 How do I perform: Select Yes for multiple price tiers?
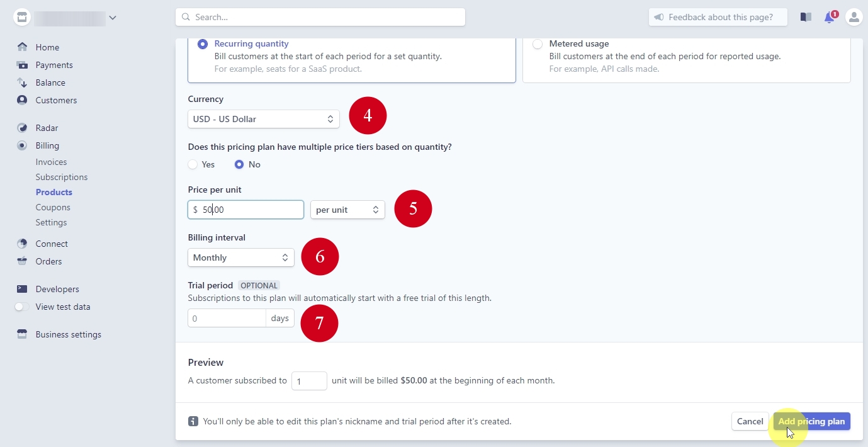193,164
